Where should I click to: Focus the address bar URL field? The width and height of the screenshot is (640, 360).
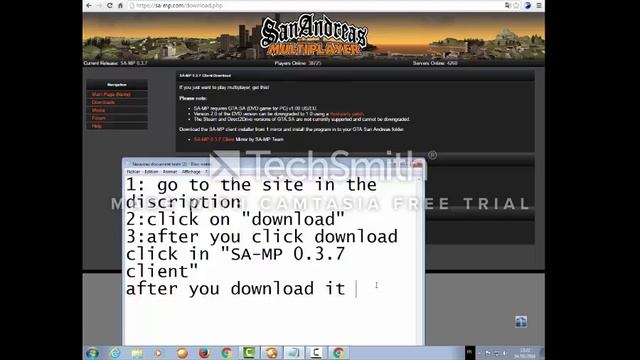pos(314,5)
